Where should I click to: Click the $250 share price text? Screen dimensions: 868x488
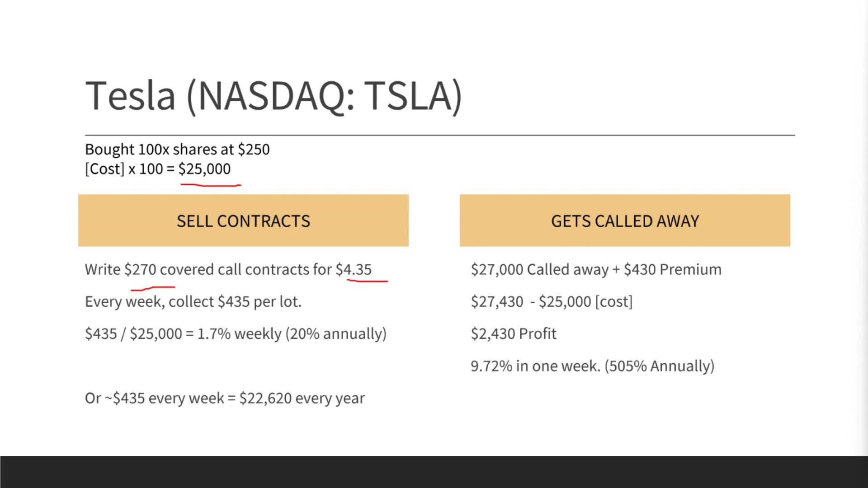[x=254, y=150]
